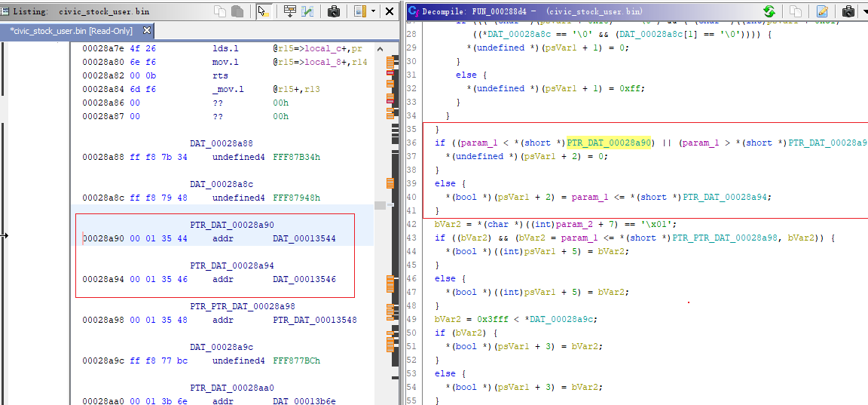Click the Decompile window C icon
Image resolution: width=868 pixels, height=405 pixels.
tap(414, 11)
